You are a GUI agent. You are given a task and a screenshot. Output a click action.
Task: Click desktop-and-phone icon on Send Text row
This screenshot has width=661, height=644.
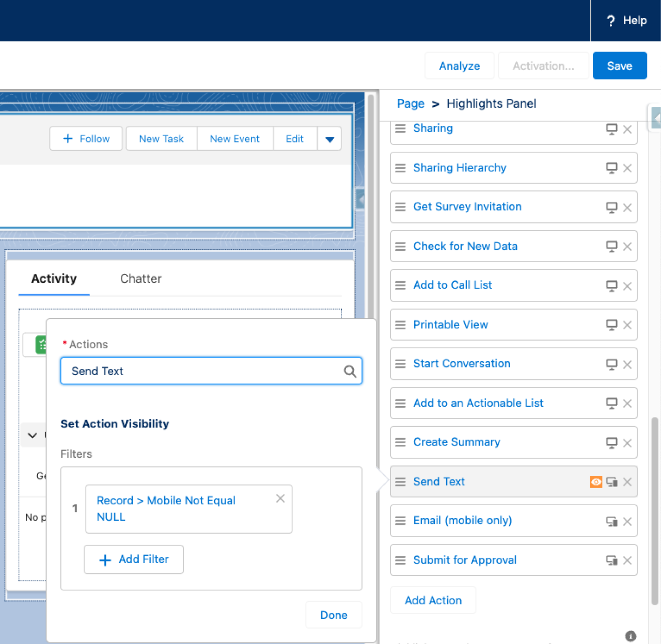(x=612, y=482)
